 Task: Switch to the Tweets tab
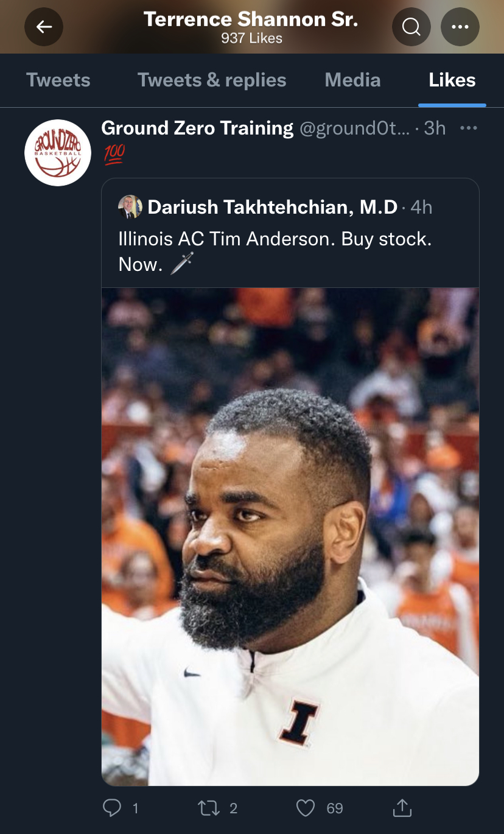tap(58, 80)
